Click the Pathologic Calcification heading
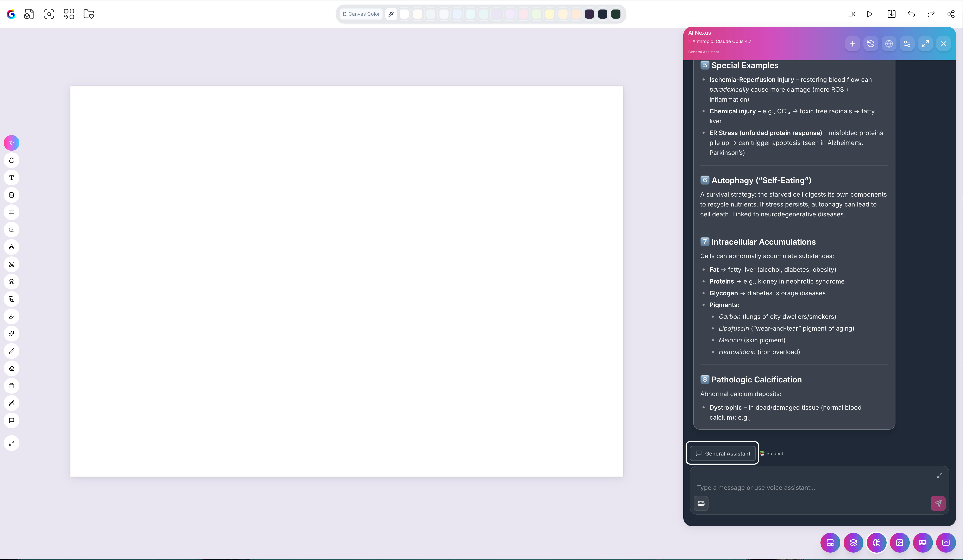963x560 pixels. coord(757,380)
